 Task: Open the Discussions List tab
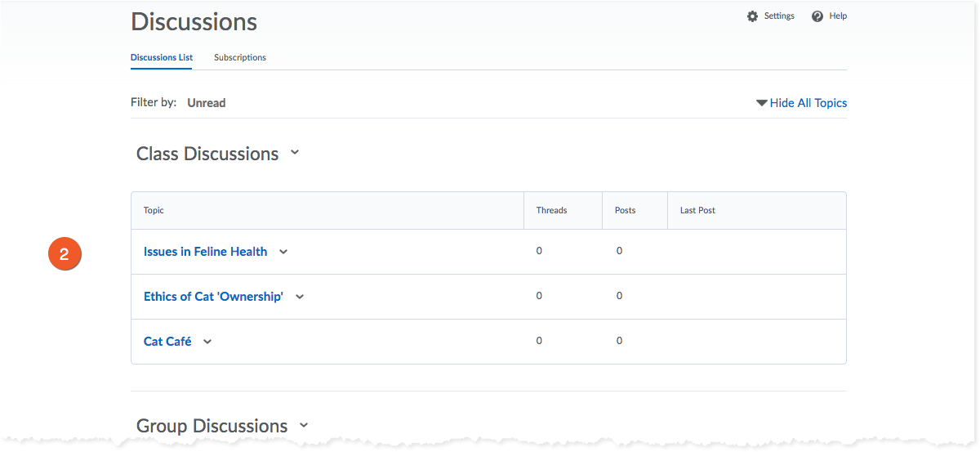coord(162,58)
